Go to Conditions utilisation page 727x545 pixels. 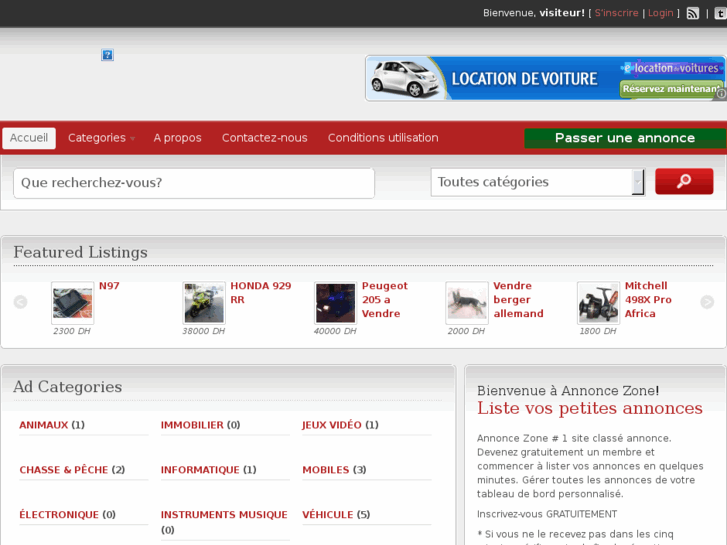pyautogui.click(x=383, y=138)
